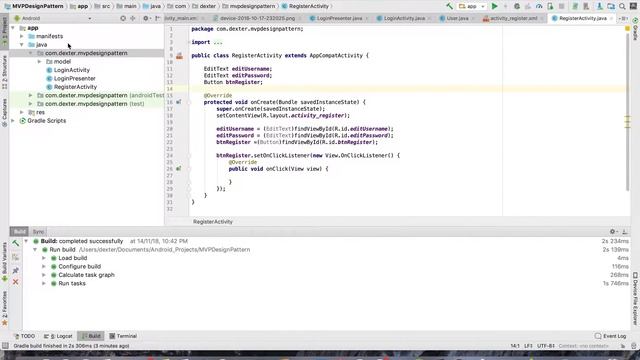Viewport: 640px width, 360px height.
Task: Close the Build panel with the red X
Action: 16,282
